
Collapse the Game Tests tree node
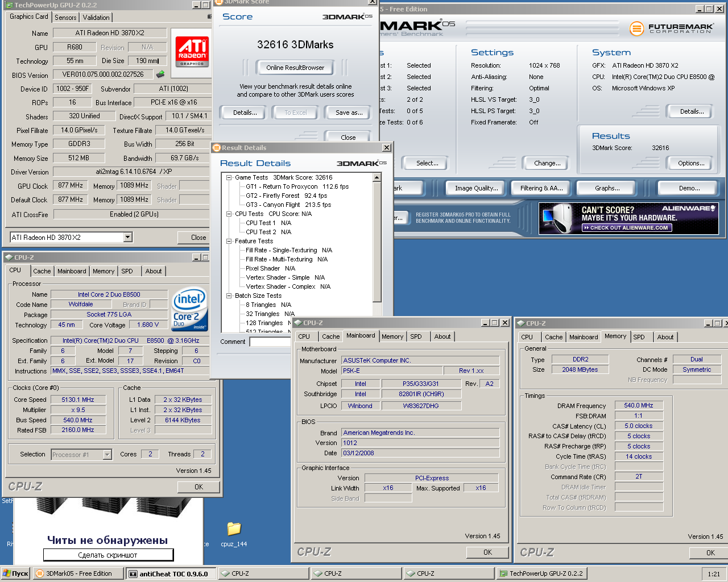pos(229,177)
